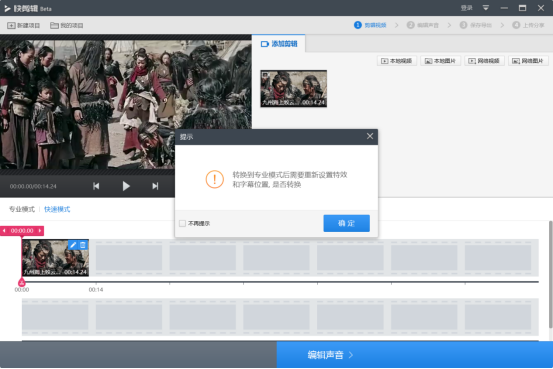Select the clip thumbnail in media library
553x369 pixels.
[293, 89]
